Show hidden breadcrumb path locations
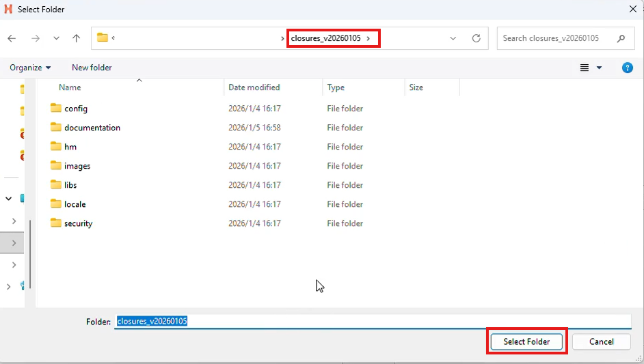Image resolution: width=644 pixels, height=364 pixels. pos(113,38)
